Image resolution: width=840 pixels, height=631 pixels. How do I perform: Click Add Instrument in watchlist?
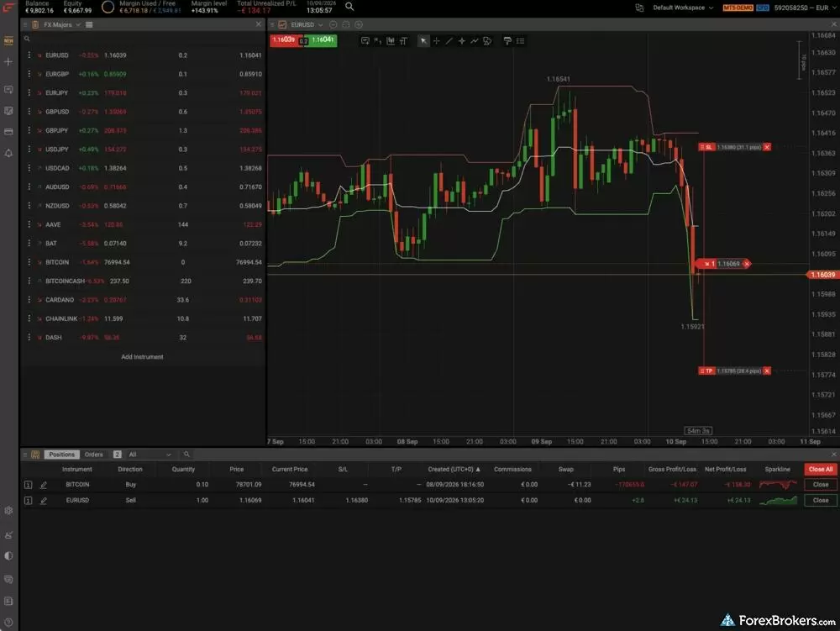(x=142, y=357)
